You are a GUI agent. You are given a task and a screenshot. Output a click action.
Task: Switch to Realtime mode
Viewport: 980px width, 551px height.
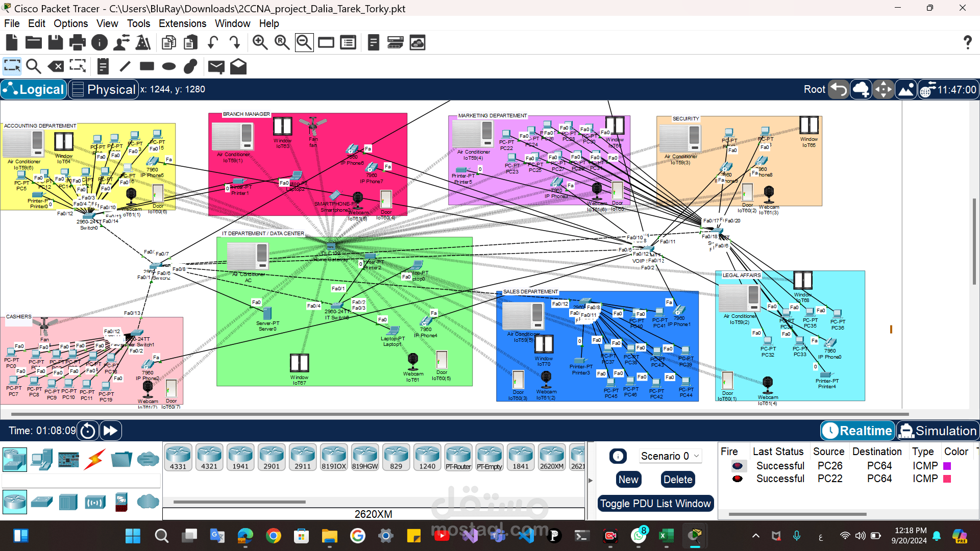click(858, 431)
